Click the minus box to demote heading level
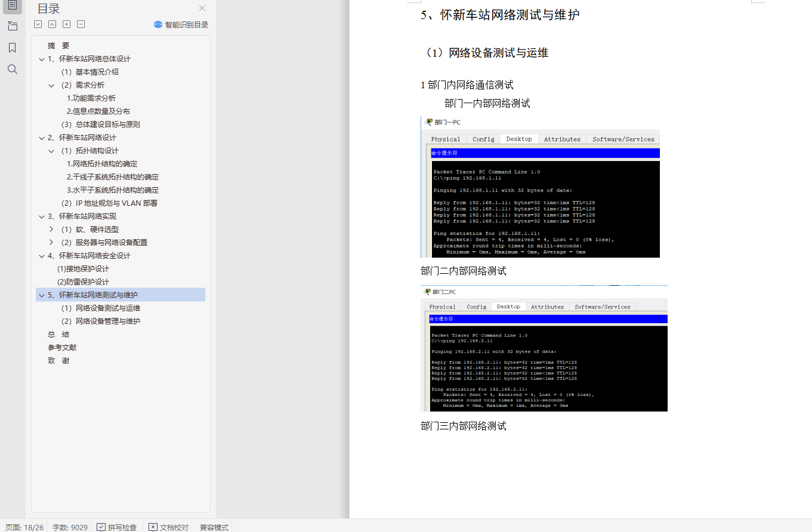The image size is (812, 532). point(81,24)
